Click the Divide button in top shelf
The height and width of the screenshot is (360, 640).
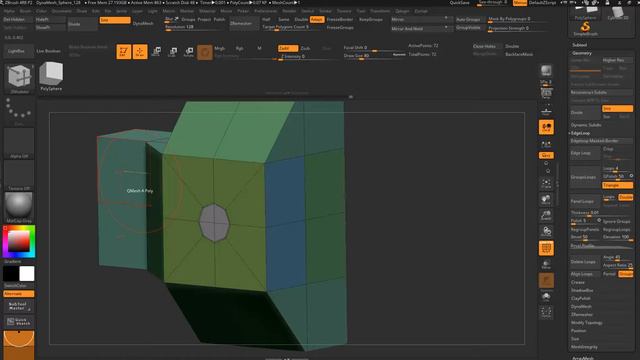pyautogui.click(x=82, y=24)
